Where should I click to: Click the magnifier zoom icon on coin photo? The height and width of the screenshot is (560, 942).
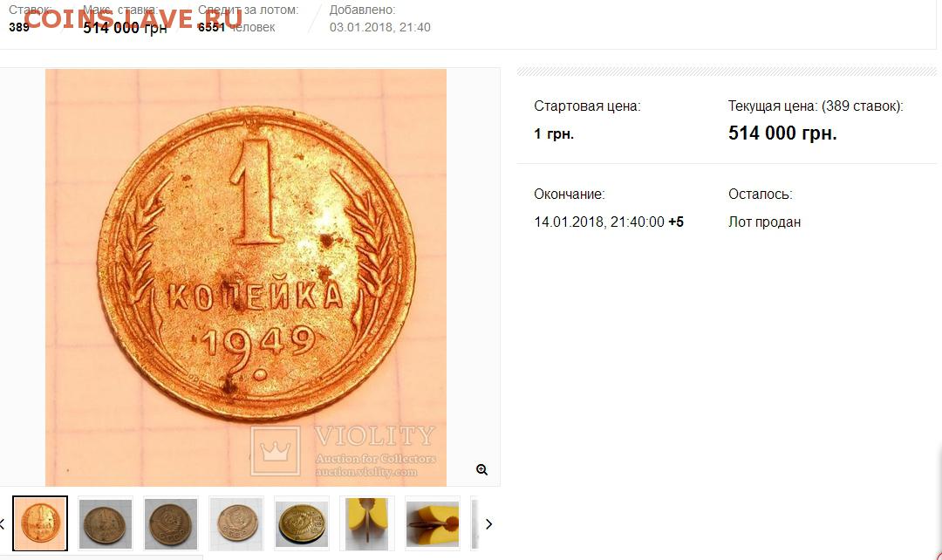tap(481, 470)
